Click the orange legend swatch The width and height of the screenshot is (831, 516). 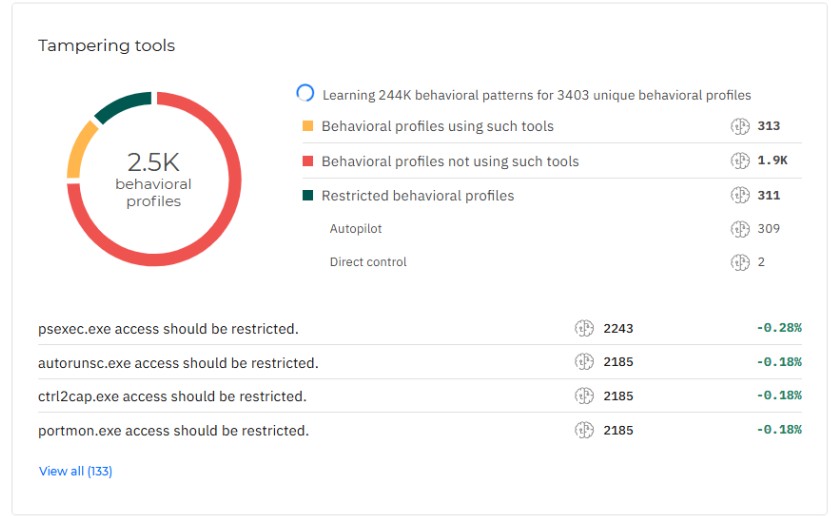coord(307,126)
